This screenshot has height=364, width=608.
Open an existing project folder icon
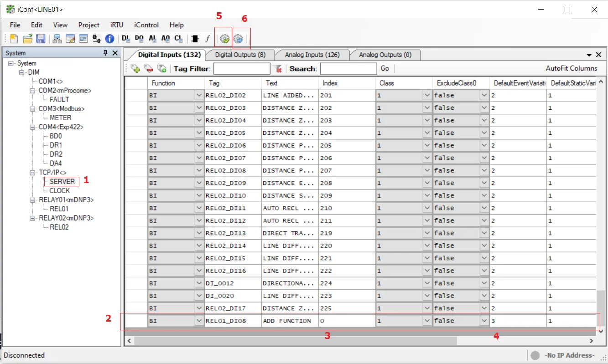point(27,39)
